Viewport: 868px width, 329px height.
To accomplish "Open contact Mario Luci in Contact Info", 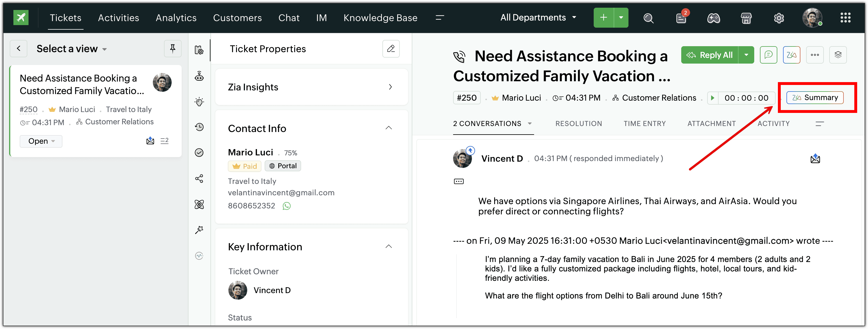I will [250, 153].
